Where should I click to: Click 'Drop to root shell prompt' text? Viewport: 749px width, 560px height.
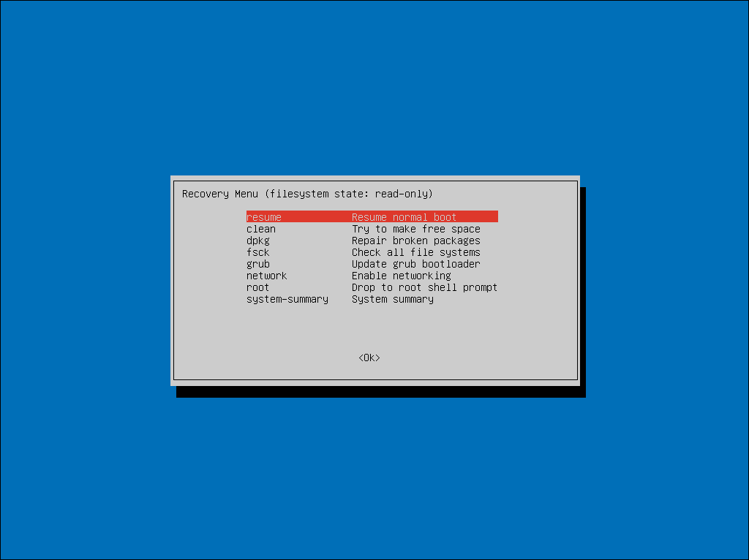click(424, 287)
